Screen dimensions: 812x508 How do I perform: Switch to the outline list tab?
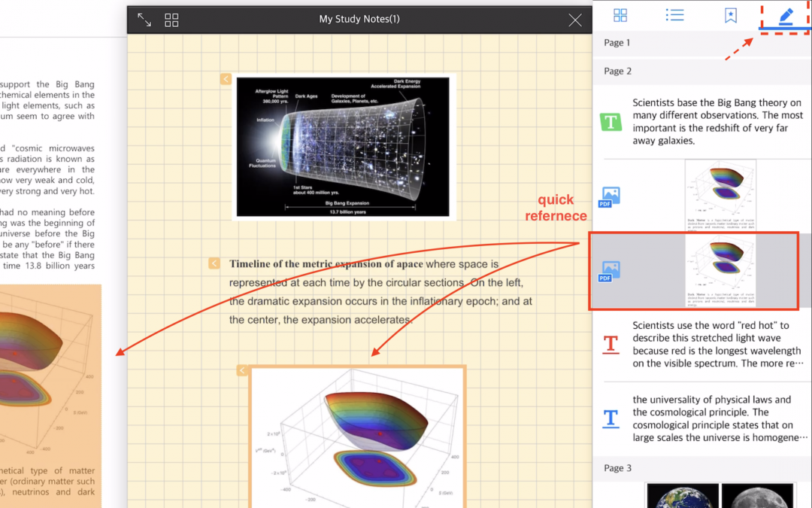point(674,15)
